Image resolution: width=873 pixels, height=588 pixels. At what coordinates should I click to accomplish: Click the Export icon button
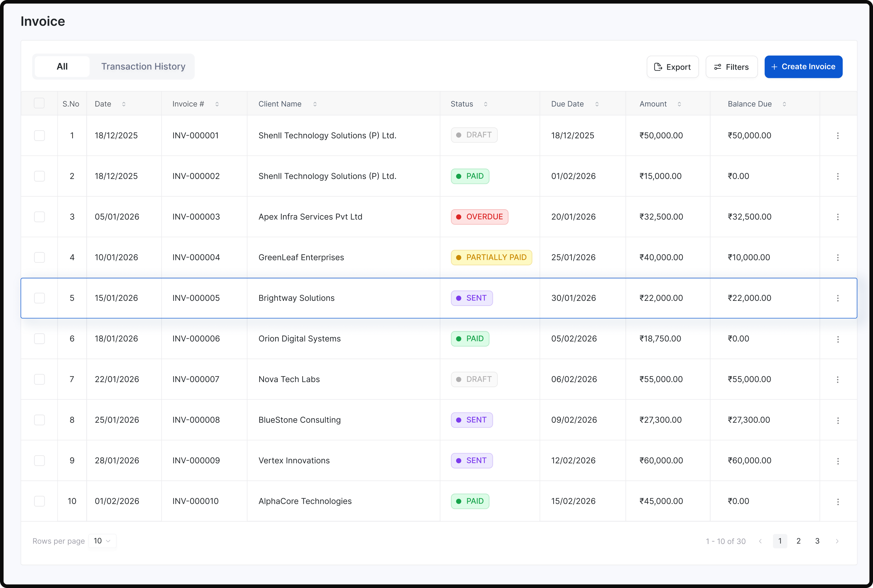[658, 67]
